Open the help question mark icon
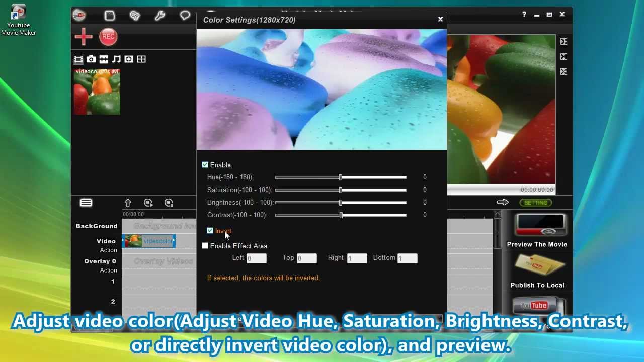 point(524,15)
